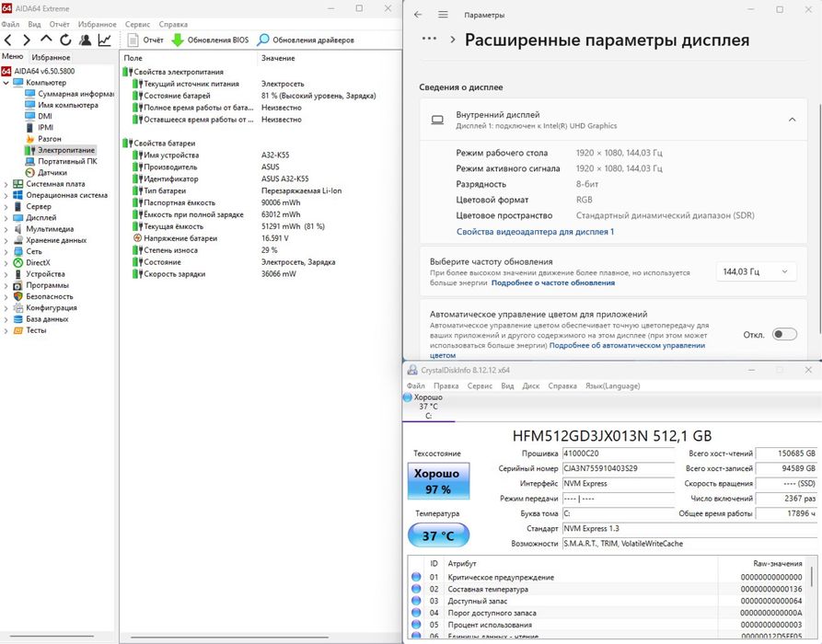Viewport: 822px width, 644px height.
Task: Click the 37 °C temperature button
Action: coord(438,535)
